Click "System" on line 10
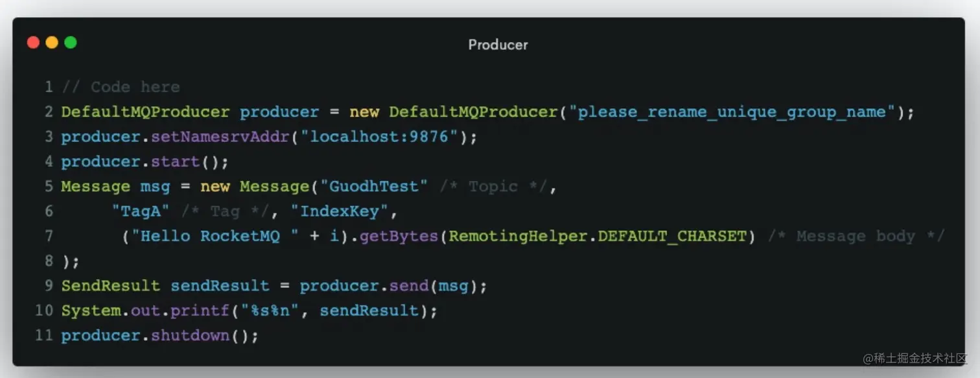 pos(91,311)
